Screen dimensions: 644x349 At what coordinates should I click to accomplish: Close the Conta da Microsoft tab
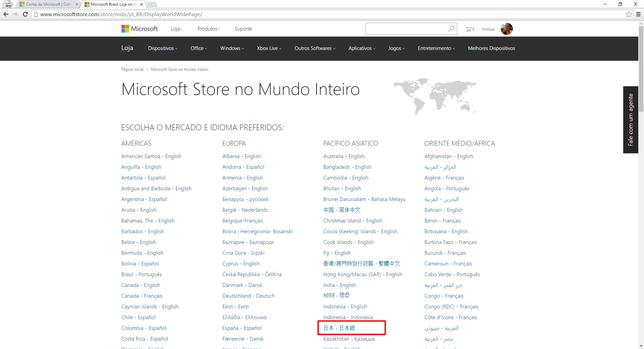tap(76, 4)
